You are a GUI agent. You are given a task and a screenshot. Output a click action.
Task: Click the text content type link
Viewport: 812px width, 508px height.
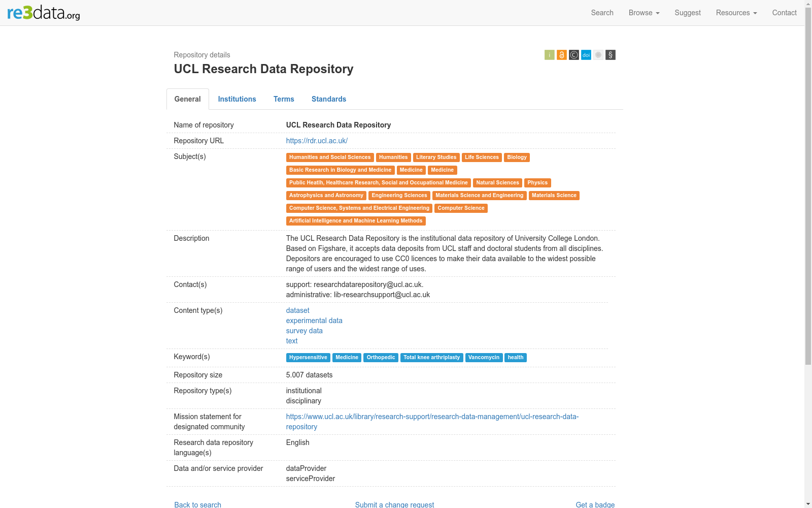tap(292, 341)
